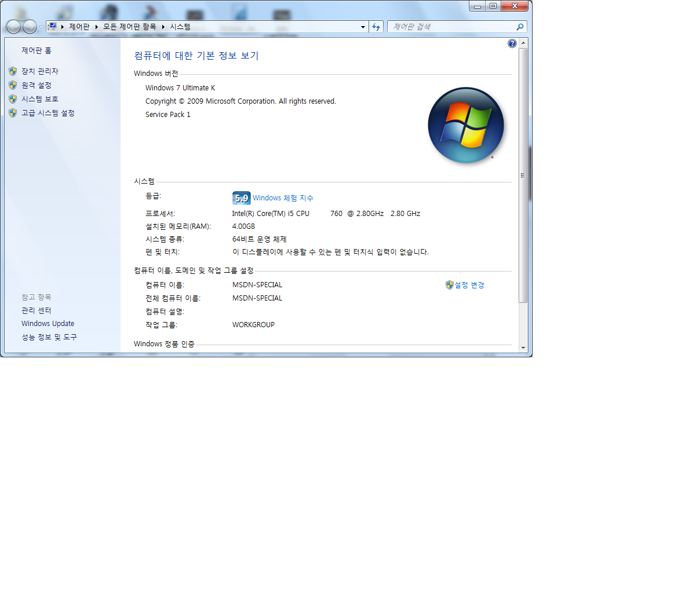
Task: Open Windows Update link in sidebar
Action: pyautogui.click(x=48, y=324)
